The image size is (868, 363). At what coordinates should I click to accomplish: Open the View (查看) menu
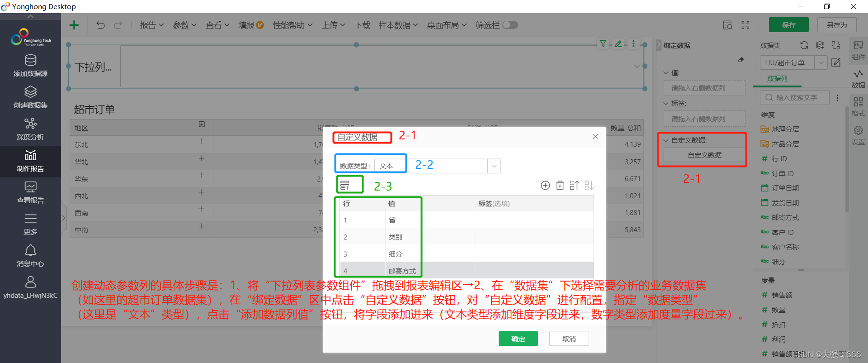tap(217, 25)
